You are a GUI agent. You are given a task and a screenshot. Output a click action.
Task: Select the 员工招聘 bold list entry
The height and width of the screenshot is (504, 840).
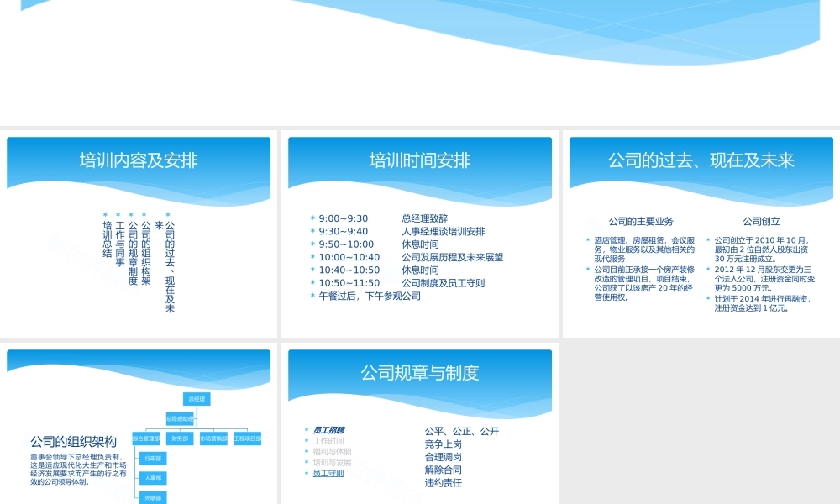[x=328, y=430]
